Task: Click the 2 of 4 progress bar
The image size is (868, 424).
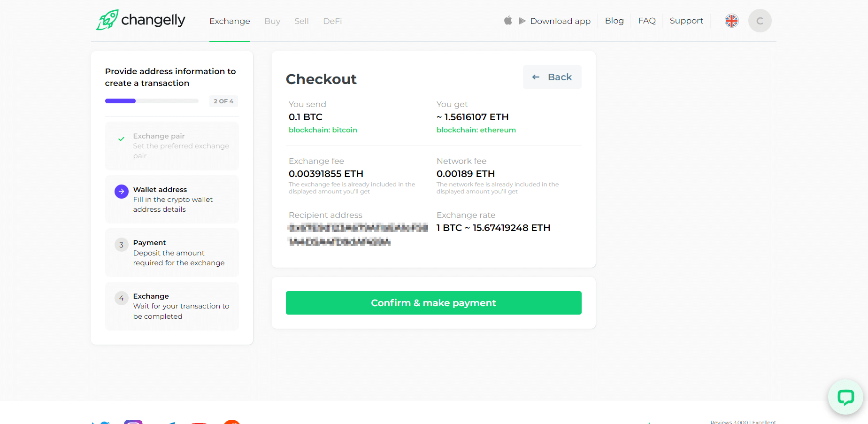Action: pos(152,101)
